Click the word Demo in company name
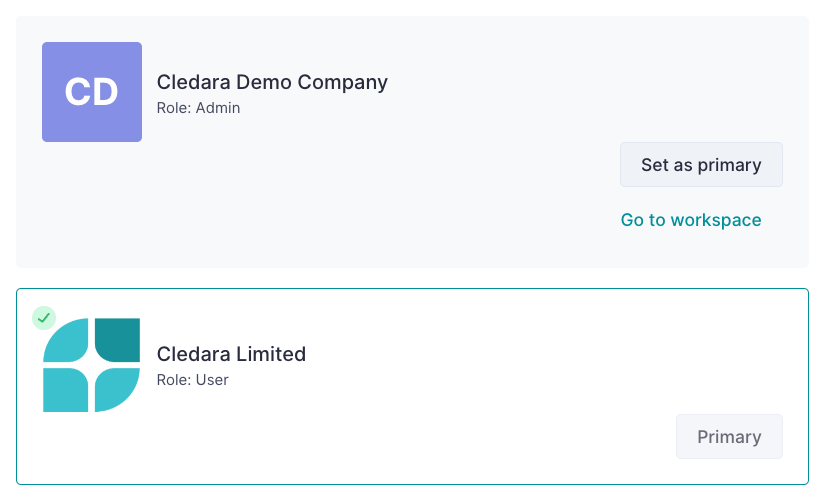Image resolution: width=830 pixels, height=504 pixels. pos(264,82)
